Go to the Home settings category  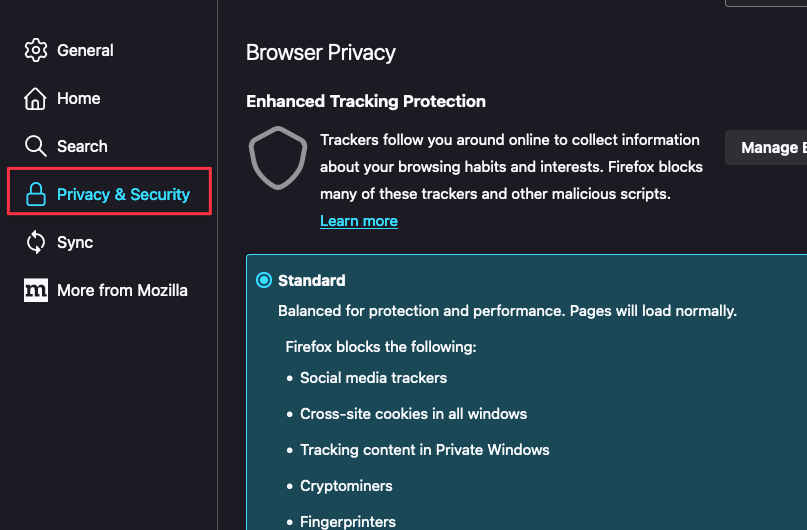(x=78, y=98)
